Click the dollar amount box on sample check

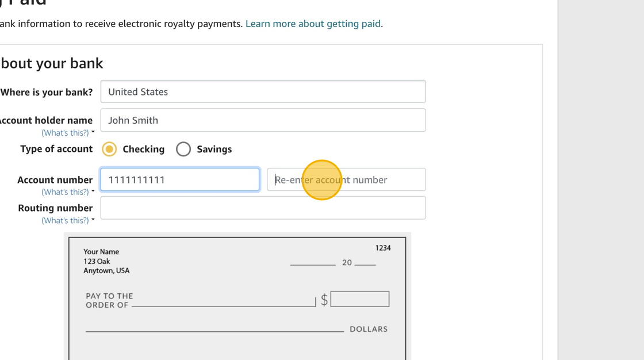pos(360,299)
